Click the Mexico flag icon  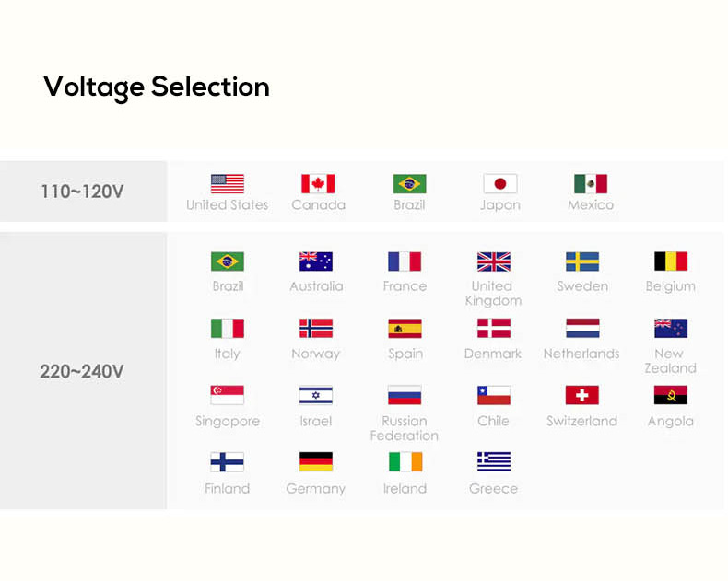point(591,184)
